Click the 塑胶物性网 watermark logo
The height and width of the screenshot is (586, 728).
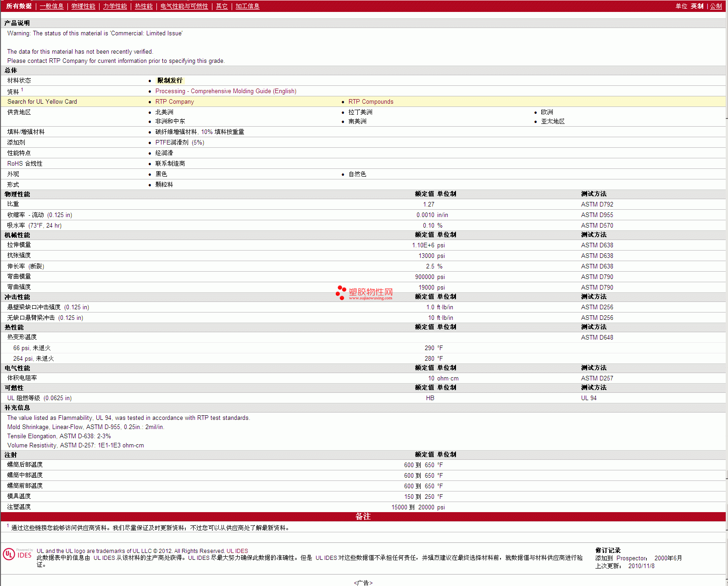pyautogui.click(x=364, y=293)
